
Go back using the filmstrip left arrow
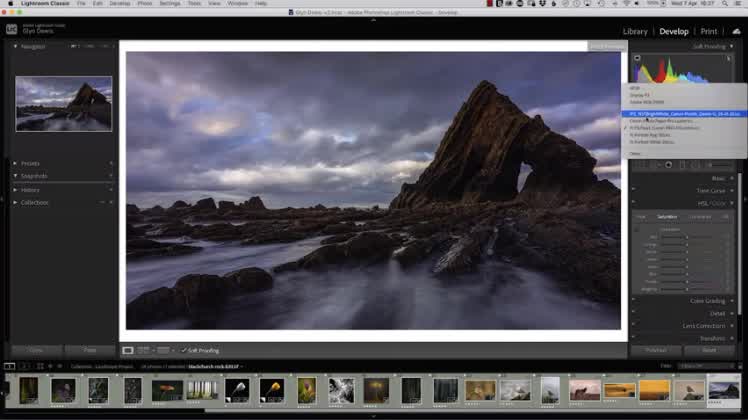pyautogui.click(x=50, y=367)
